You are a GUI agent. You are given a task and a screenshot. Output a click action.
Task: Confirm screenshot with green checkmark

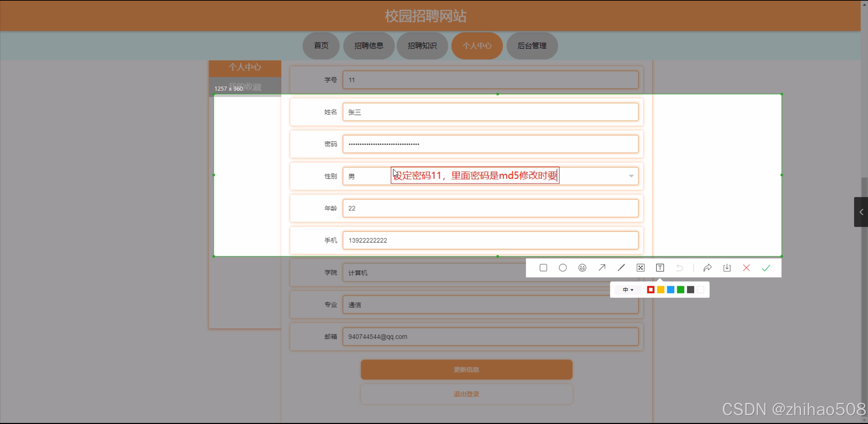pyautogui.click(x=766, y=268)
